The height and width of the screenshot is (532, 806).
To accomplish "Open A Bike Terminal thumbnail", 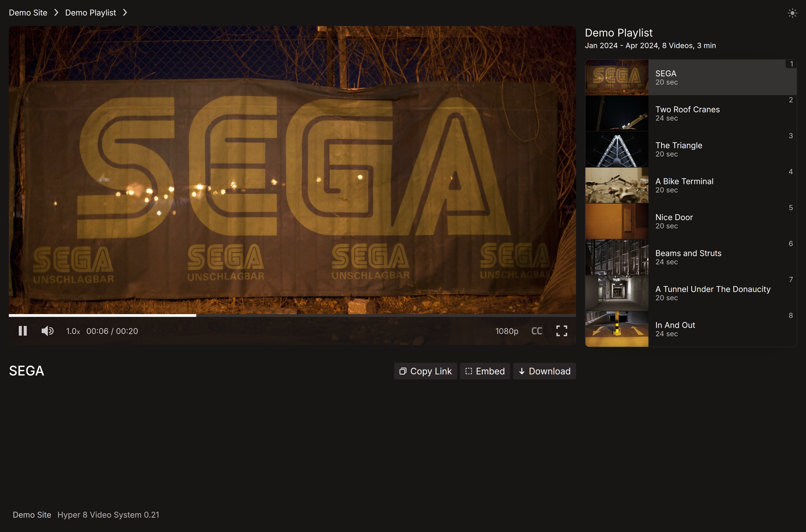I will coord(617,185).
